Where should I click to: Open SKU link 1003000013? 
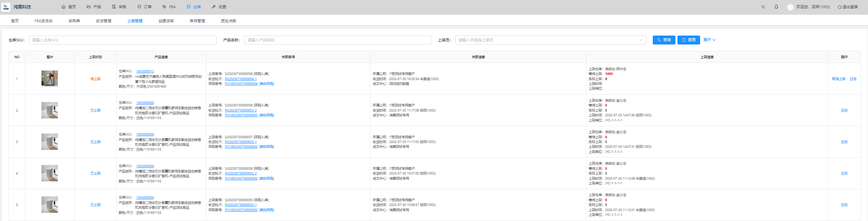pyautogui.click(x=145, y=71)
